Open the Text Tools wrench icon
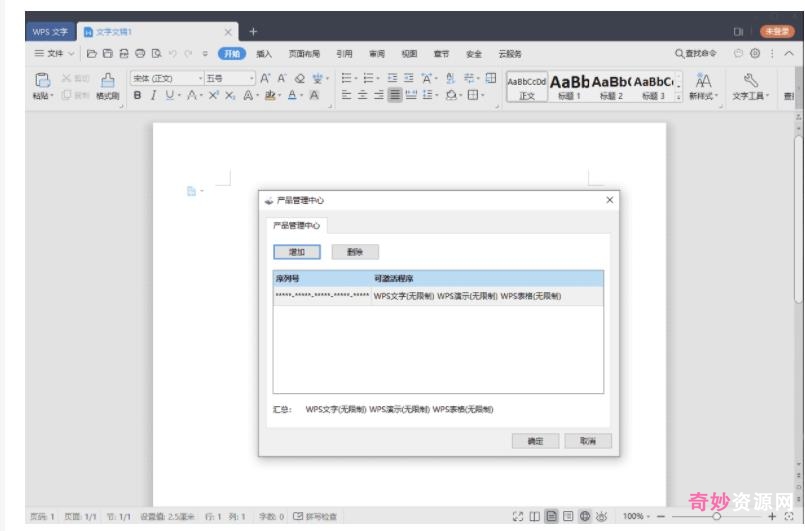The width and height of the screenshot is (805, 531). (x=750, y=80)
